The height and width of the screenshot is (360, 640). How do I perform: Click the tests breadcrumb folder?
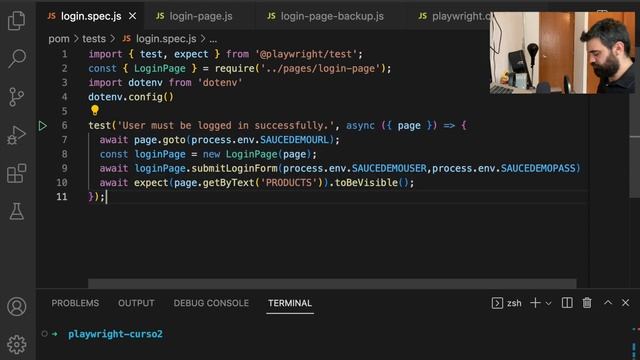pyautogui.click(x=94, y=39)
